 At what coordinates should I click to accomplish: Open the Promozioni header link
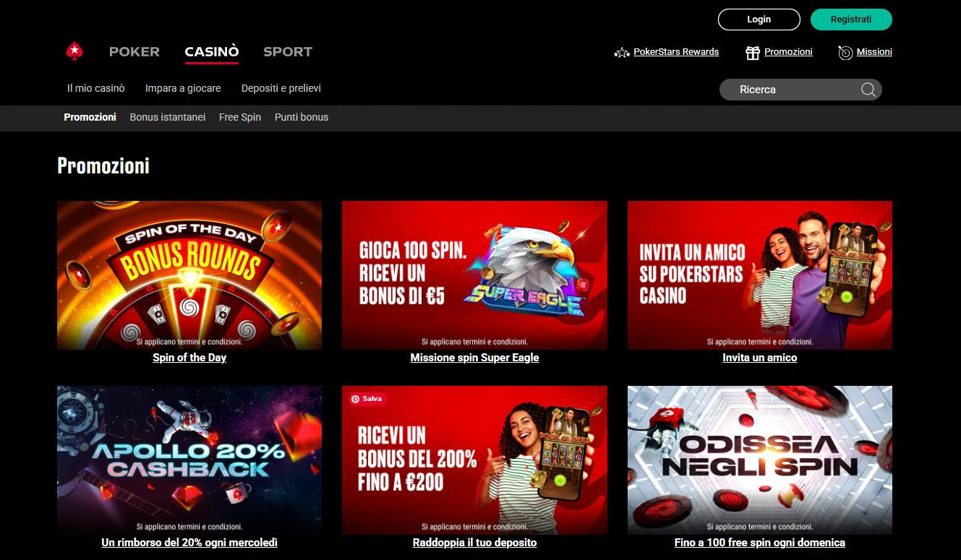point(788,52)
